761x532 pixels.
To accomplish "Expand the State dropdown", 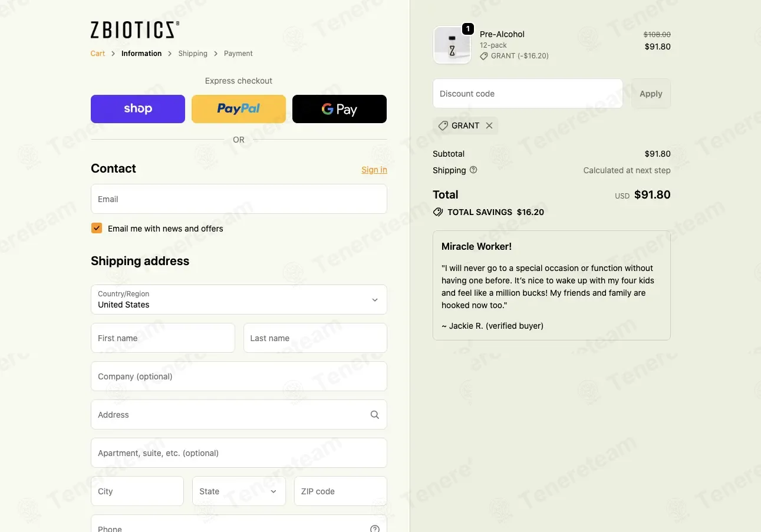I will coord(239,491).
